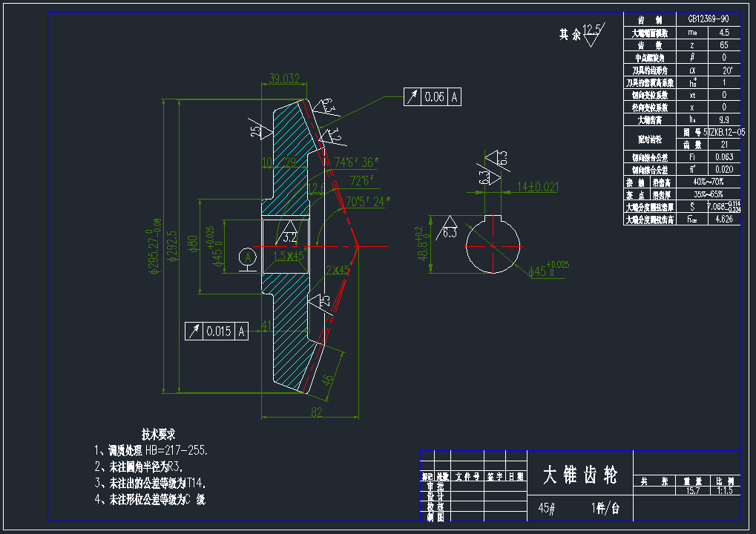Image resolution: width=756 pixels, height=534 pixels.
Task: Click the 制图 row label in title block
Action: 435,517
